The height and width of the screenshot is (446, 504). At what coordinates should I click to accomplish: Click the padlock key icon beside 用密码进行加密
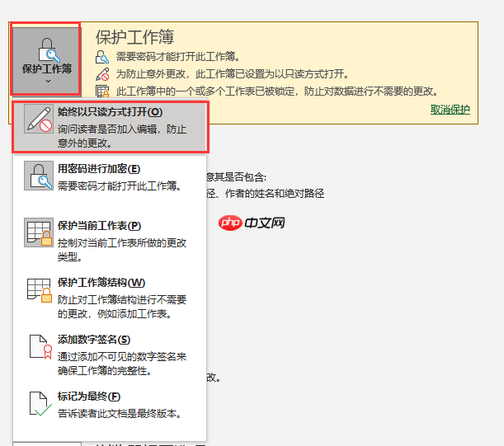[39, 176]
